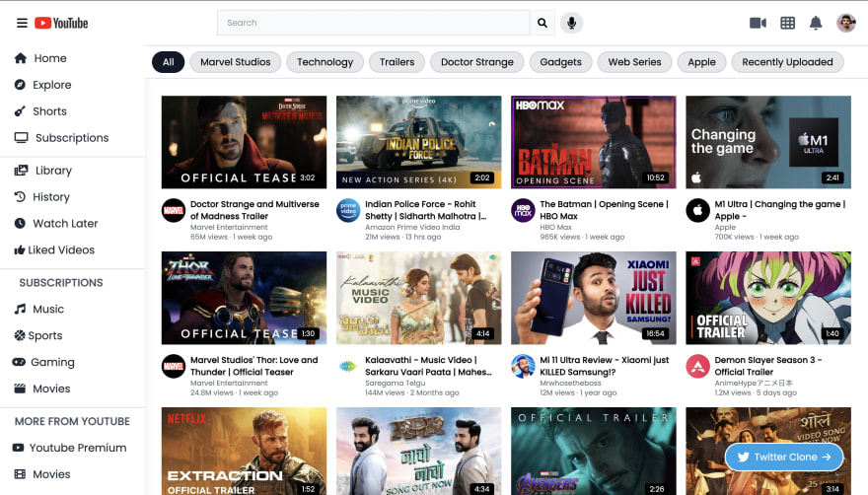The width and height of the screenshot is (868, 495).
Task: Open Movies under More From YouTube
Action: [x=42, y=474]
